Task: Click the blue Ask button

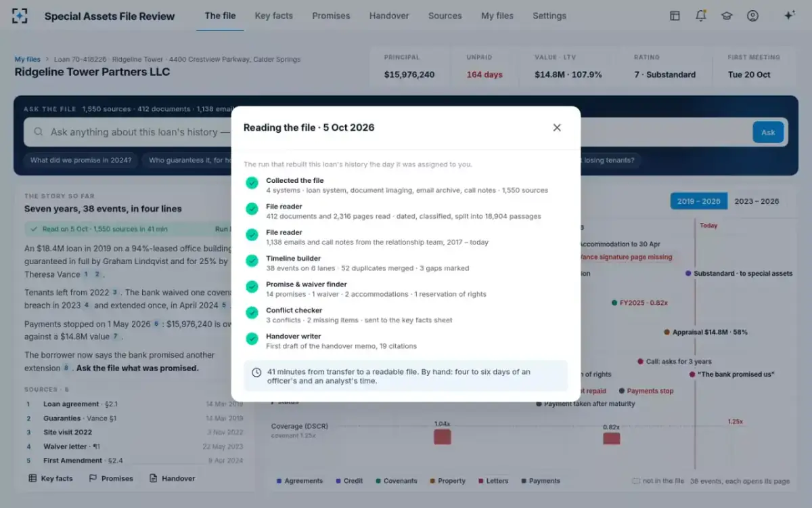Action: click(768, 132)
